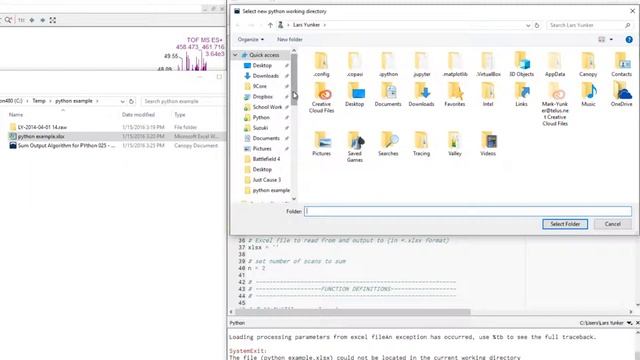Select LY-2014-04-01 14.raw folder in Explorer

click(42, 127)
